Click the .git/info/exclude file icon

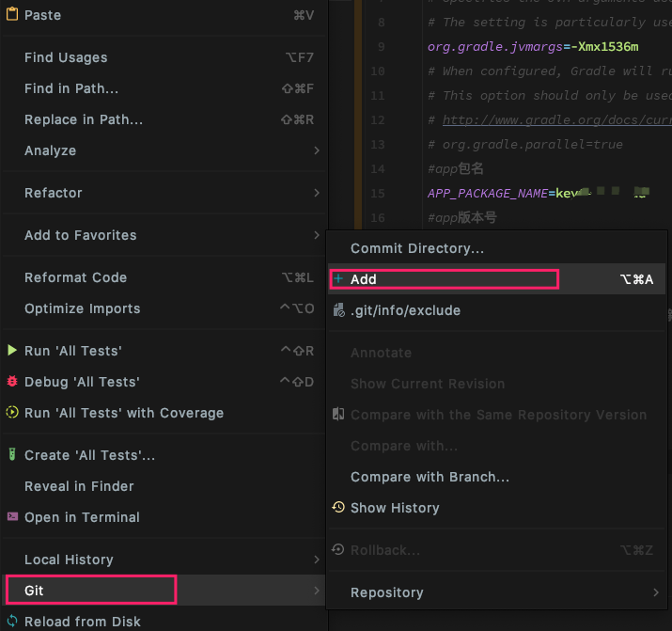(x=338, y=310)
